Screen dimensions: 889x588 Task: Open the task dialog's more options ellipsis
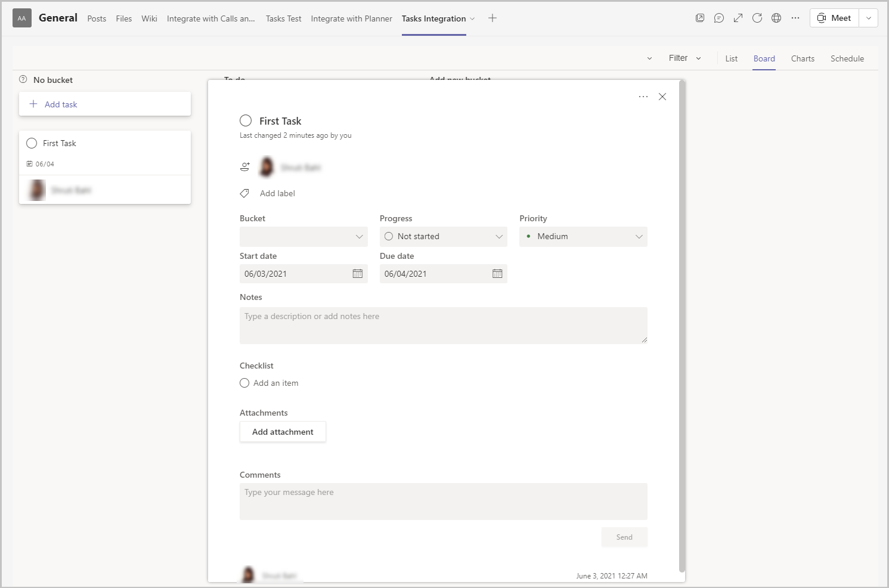[x=643, y=97]
